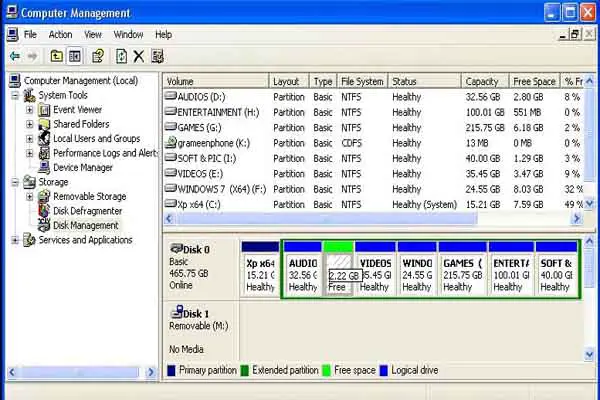Click the Computer Management title bar icon
Viewport: 600px width, 400px height.
pyautogui.click(x=12, y=12)
